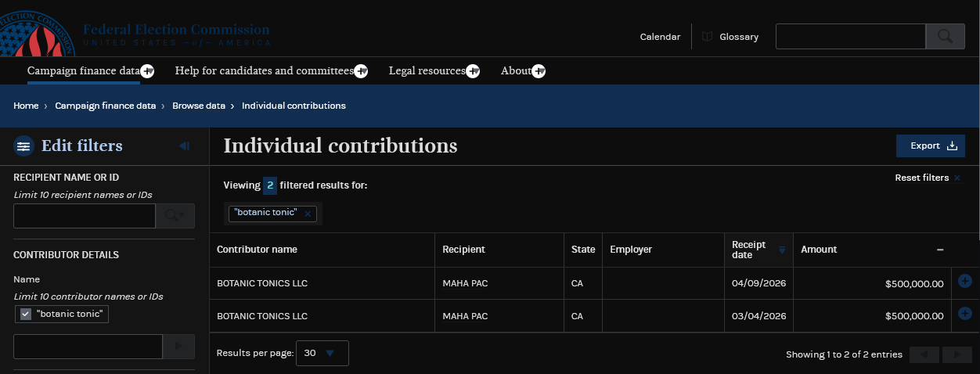Click the Edit filters sliders icon
The height and width of the screenshot is (374, 980).
pos(24,146)
